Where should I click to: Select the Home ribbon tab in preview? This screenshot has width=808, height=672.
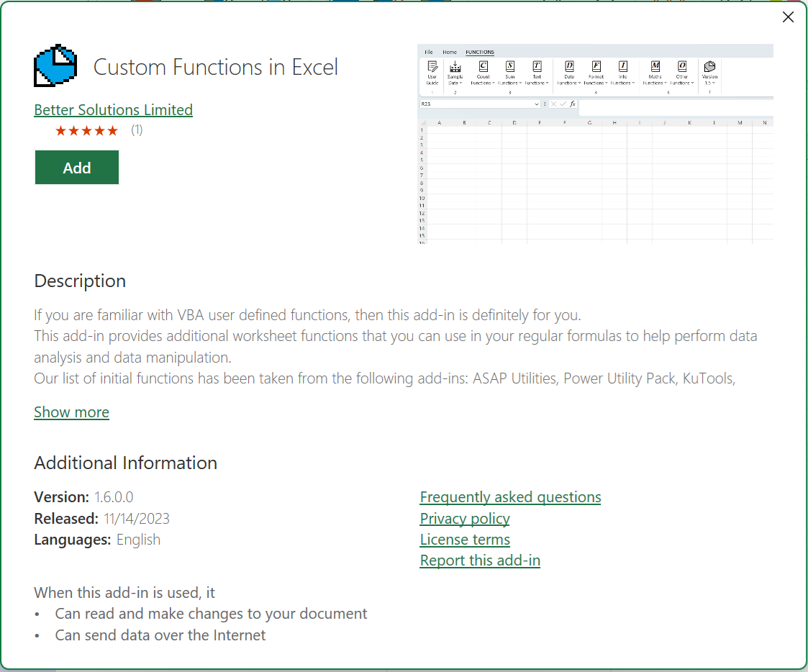coord(450,52)
